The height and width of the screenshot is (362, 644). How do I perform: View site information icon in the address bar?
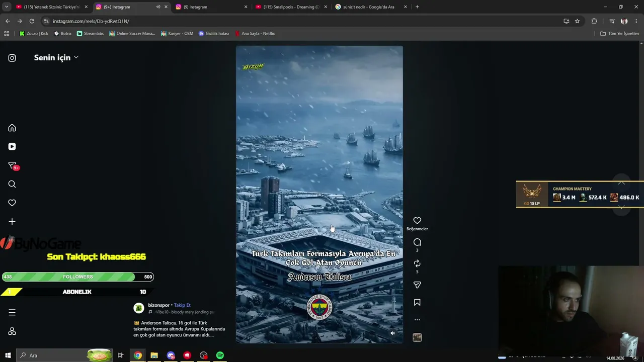(x=46, y=21)
